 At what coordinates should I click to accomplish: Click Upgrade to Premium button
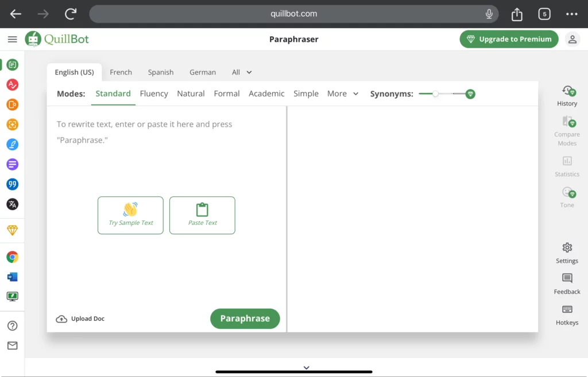pyautogui.click(x=509, y=39)
